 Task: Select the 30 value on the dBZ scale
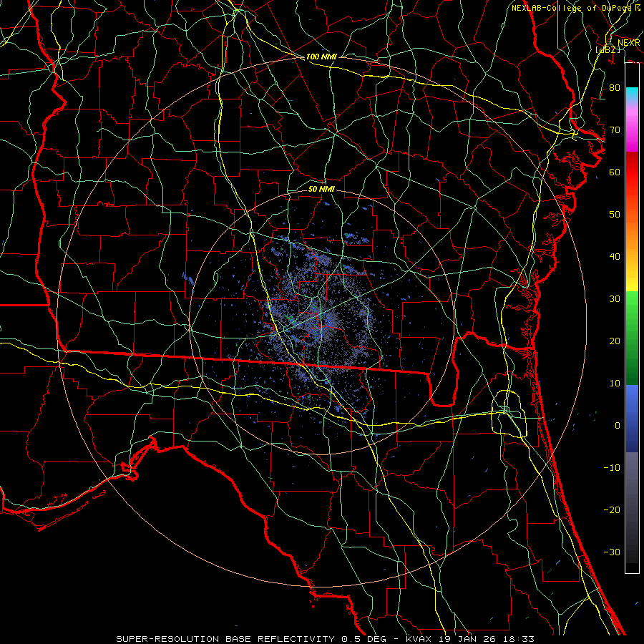(615, 299)
